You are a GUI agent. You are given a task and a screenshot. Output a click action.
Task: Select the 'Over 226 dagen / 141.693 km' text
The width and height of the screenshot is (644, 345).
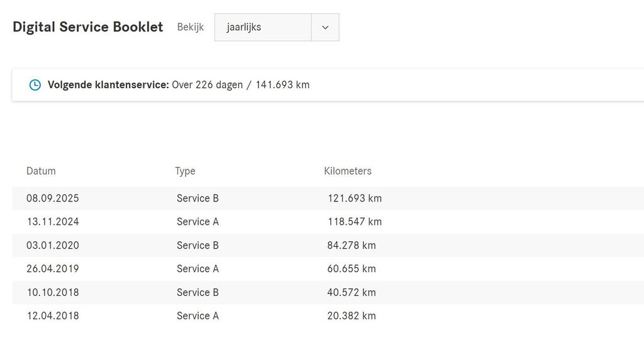click(240, 84)
